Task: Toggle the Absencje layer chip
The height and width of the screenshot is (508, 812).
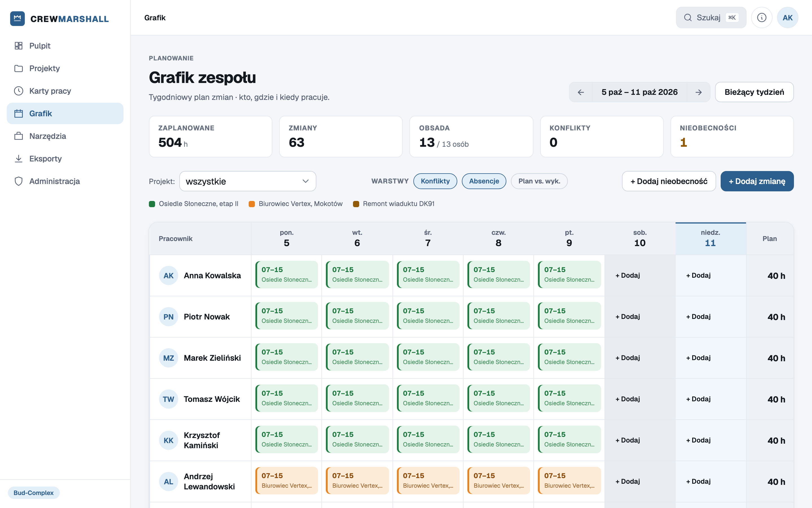Action: click(x=484, y=181)
